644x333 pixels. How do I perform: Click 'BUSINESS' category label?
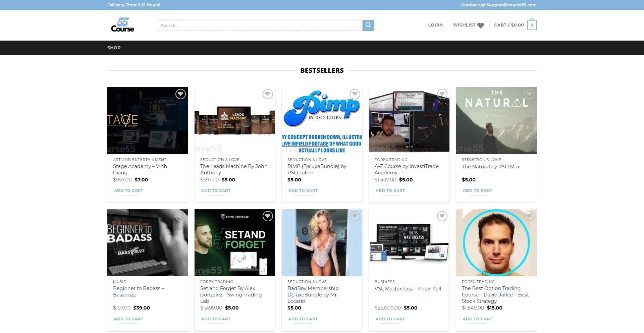tap(385, 282)
